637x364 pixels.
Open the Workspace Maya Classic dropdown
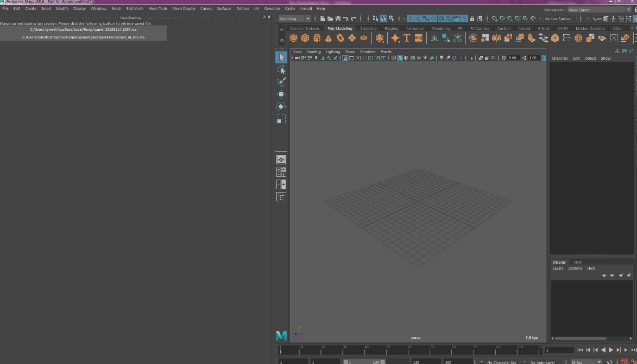599,10
